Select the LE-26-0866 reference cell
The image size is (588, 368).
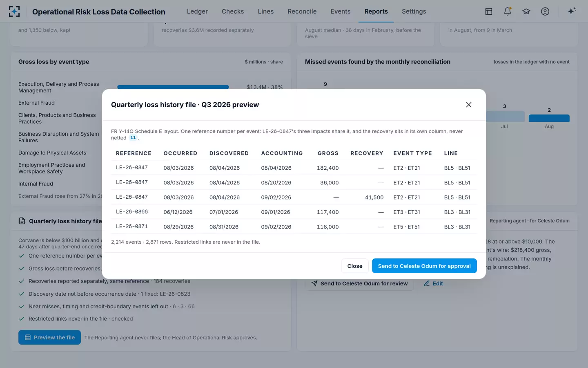click(x=132, y=212)
